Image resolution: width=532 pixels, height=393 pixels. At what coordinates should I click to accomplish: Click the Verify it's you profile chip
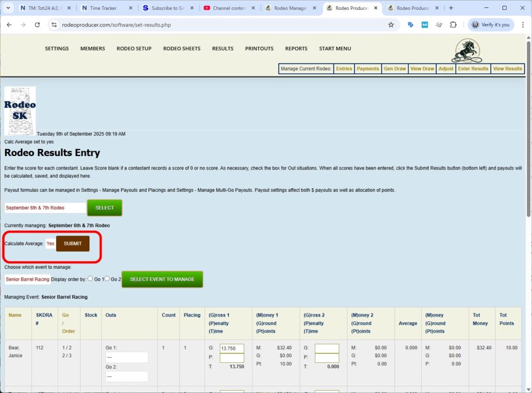(490, 24)
